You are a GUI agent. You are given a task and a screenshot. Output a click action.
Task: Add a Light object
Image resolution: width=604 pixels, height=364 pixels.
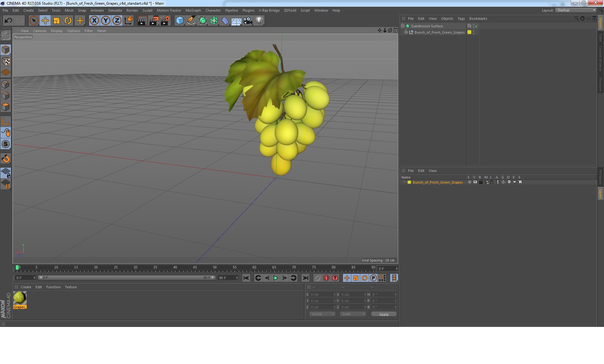259,21
